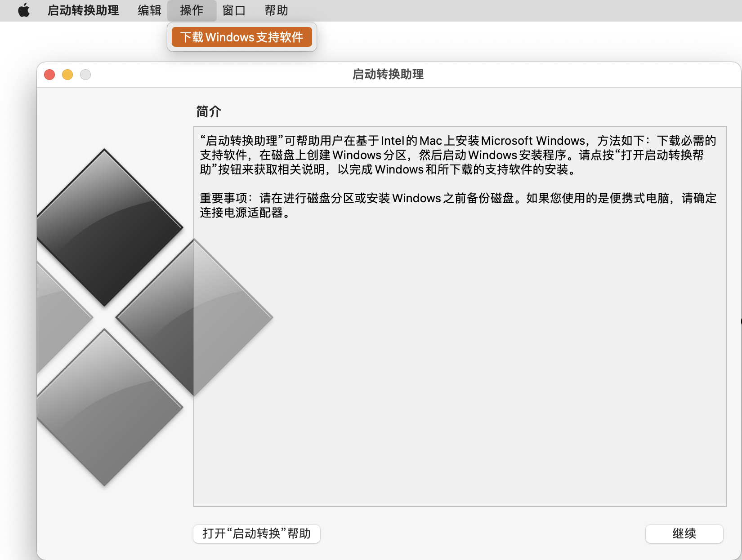Open the Apple menu
The width and height of the screenshot is (742, 560).
point(24,10)
